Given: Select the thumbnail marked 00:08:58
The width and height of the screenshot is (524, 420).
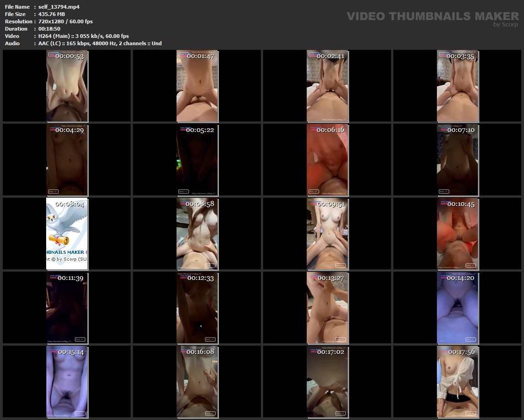Looking at the screenshot, I should (197, 234).
